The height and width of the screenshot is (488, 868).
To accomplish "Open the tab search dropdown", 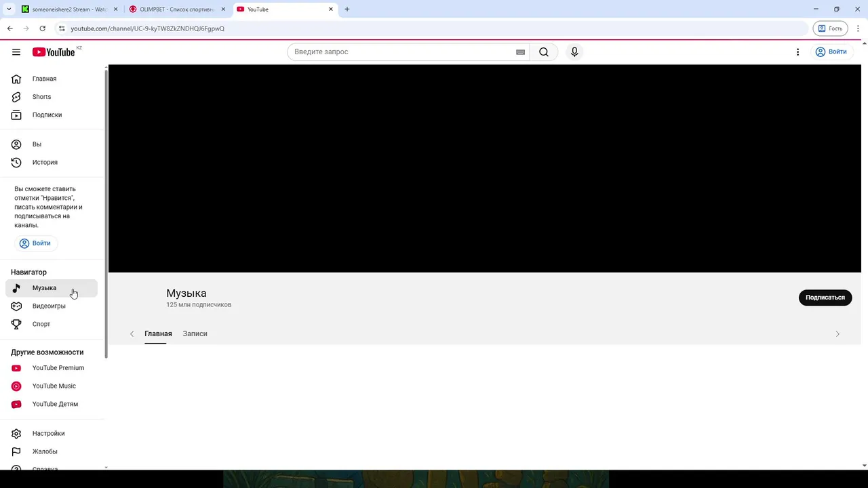I will pos(9,9).
